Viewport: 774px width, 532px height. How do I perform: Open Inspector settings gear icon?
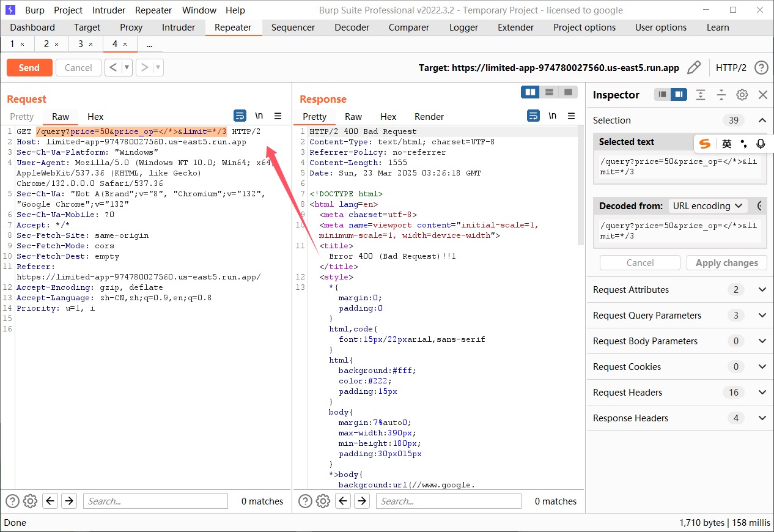742,95
